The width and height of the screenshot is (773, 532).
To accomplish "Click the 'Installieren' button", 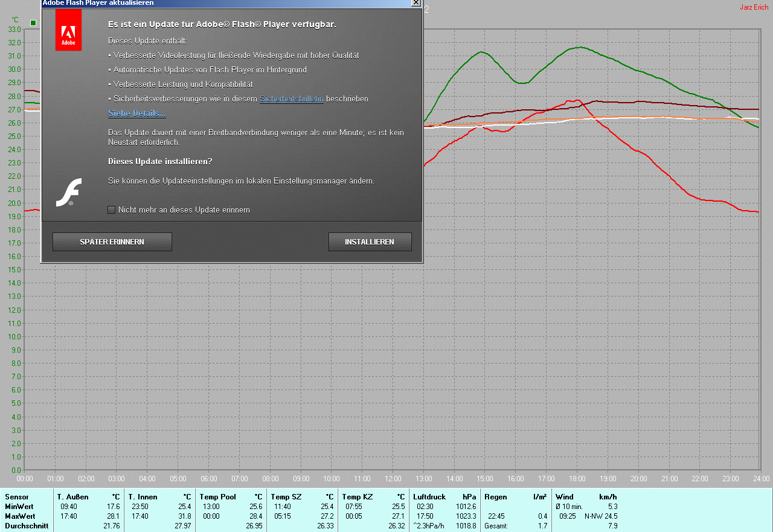I will pyautogui.click(x=370, y=242).
